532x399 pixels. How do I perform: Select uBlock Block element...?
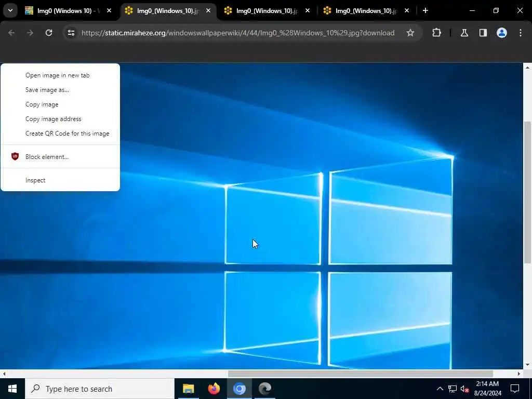pyautogui.click(x=60, y=157)
